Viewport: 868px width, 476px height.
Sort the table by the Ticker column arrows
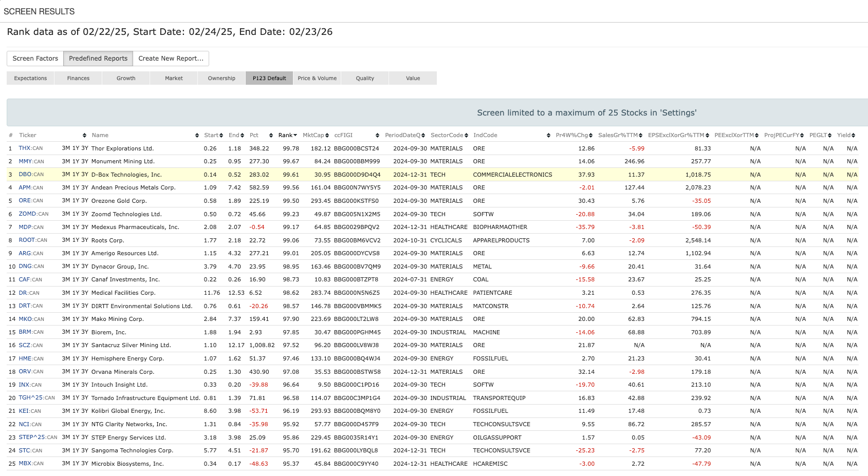click(84, 136)
